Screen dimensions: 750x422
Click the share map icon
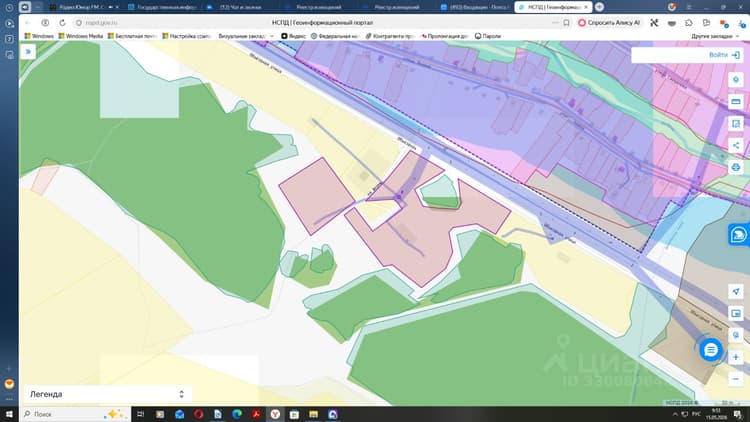(736, 145)
